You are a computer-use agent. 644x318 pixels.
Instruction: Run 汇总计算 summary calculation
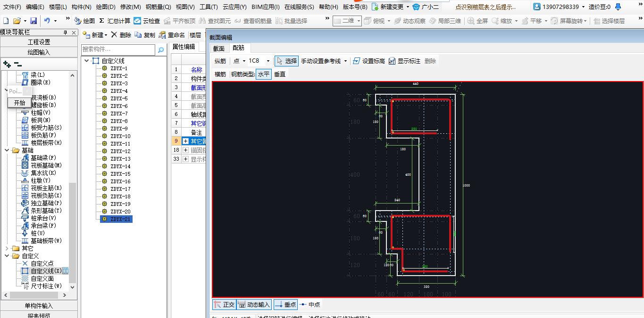[115, 21]
